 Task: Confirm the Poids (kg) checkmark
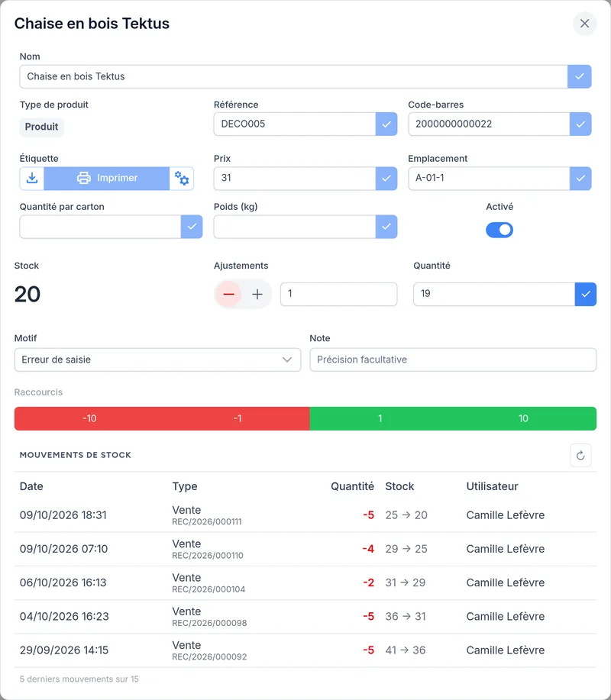point(386,227)
